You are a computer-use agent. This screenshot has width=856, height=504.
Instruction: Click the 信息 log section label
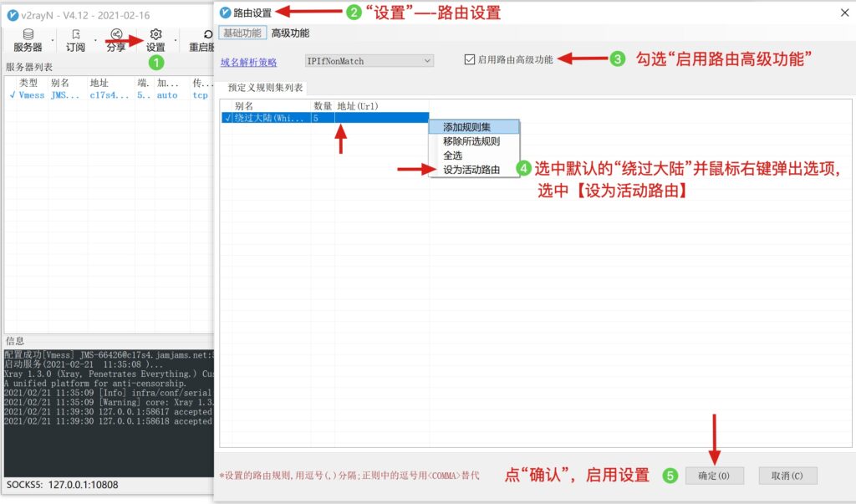tap(15, 341)
